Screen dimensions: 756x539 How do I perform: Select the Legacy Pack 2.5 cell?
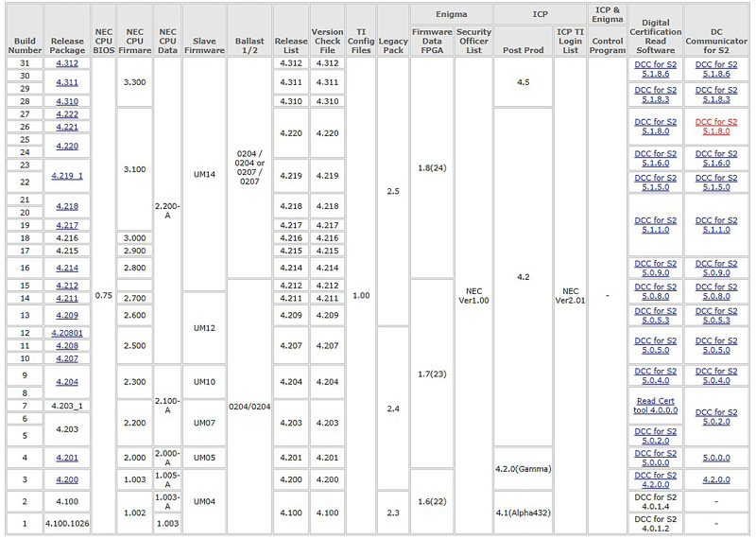[x=393, y=192]
